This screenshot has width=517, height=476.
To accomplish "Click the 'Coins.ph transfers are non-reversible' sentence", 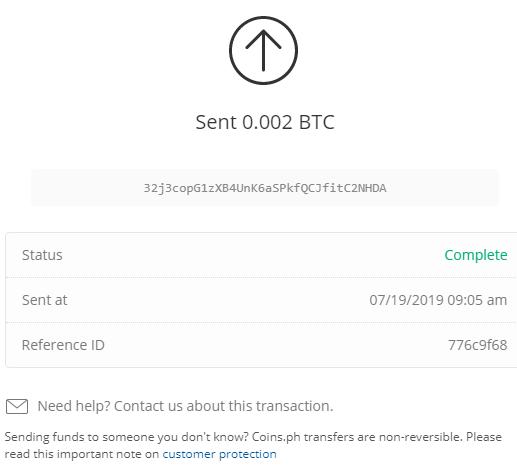I will (357, 437).
